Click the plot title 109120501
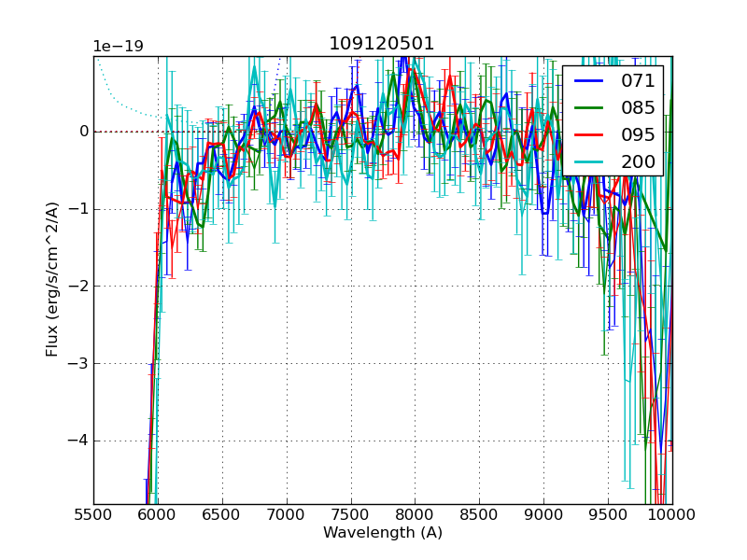 pos(381,44)
